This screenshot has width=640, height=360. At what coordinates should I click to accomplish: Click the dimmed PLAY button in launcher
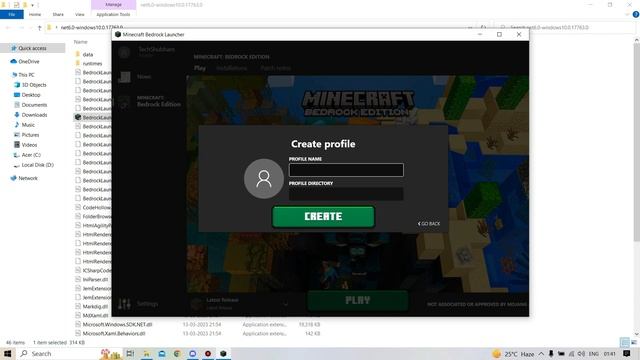tap(358, 301)
